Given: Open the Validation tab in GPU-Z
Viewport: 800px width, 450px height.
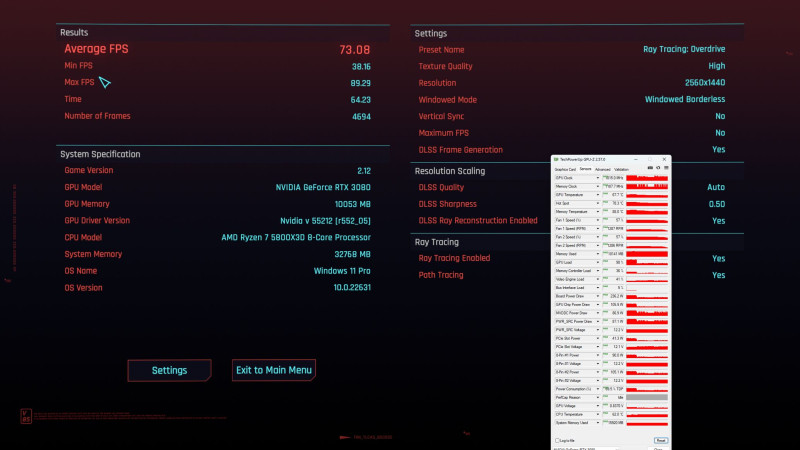Looking at the screenshot, I should 621,169.
